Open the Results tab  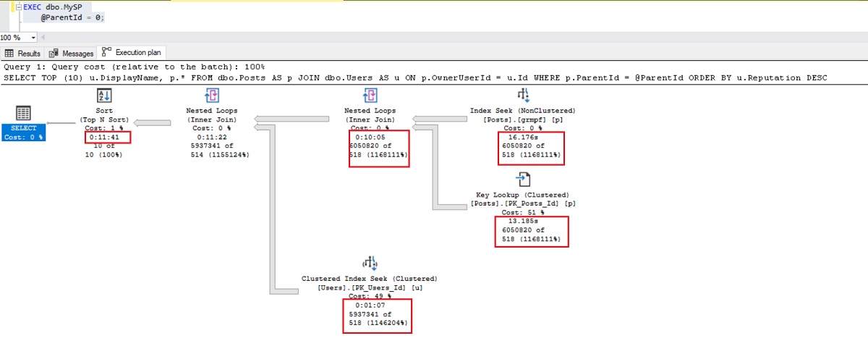click(x=23, y=53)
